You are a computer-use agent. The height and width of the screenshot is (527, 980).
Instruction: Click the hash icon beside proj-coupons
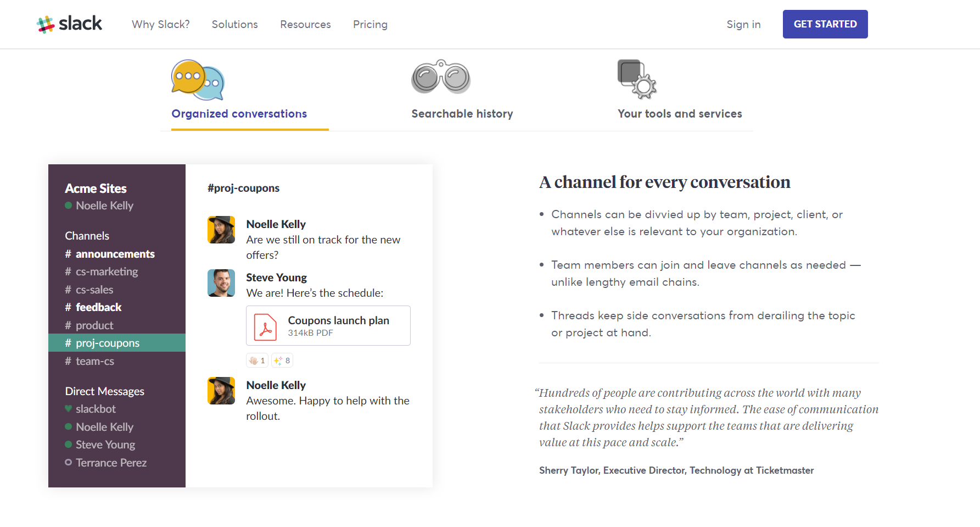[68, 343]
